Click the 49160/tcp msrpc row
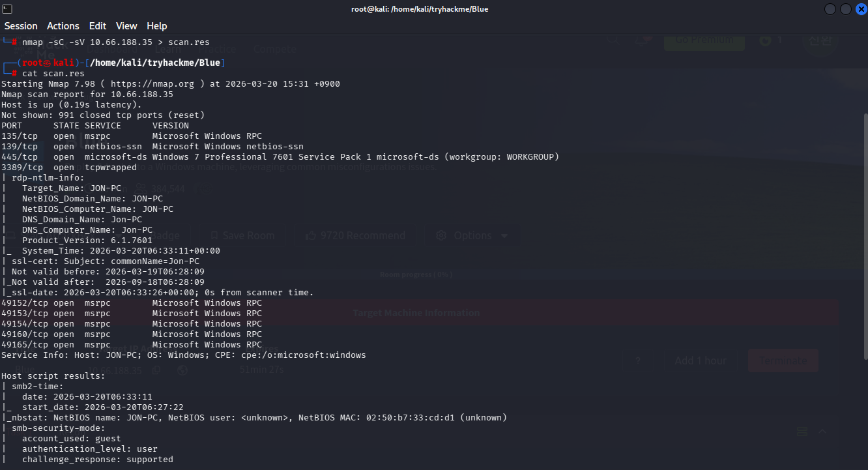The height and width of the screenshot is (470, 868). (x=132, y=334)
